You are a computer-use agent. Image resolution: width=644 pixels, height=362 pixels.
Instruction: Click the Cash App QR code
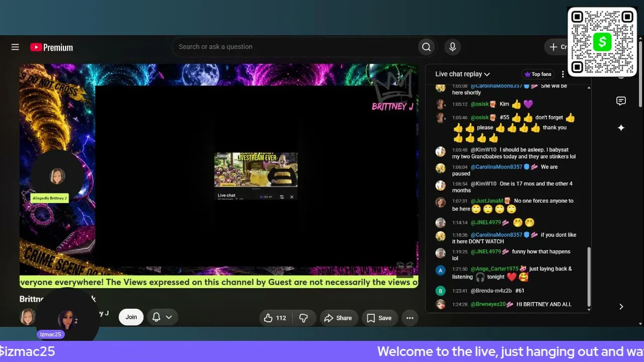pos(602,42)
